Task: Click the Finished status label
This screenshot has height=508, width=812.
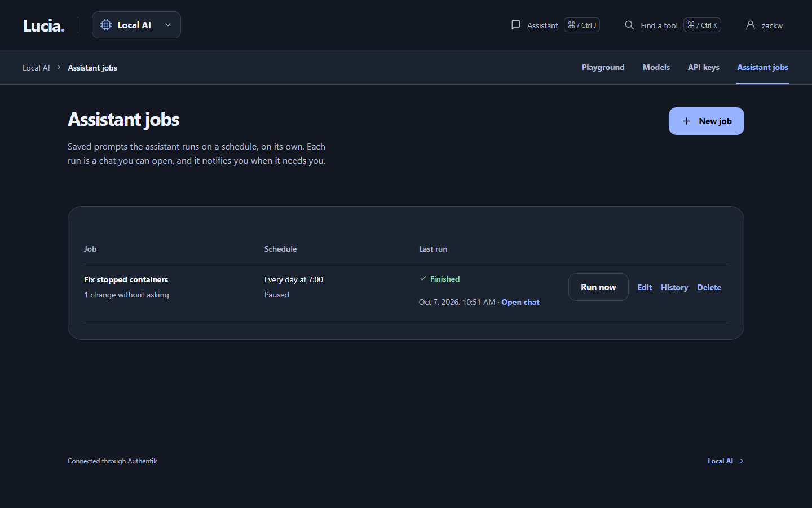Action: pyautogui.click(x=445, y=279)
